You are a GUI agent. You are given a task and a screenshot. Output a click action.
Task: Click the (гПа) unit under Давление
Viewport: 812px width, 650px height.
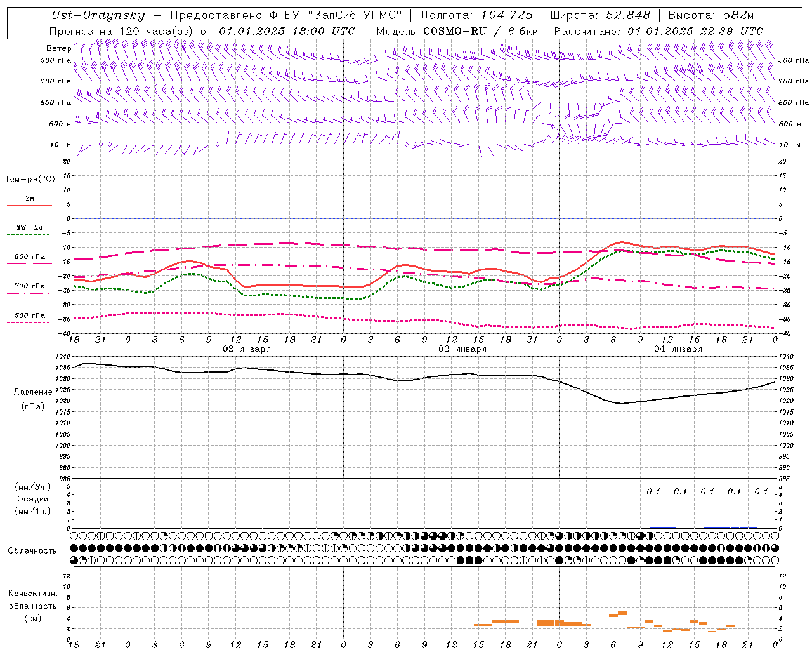pos(33,406)
